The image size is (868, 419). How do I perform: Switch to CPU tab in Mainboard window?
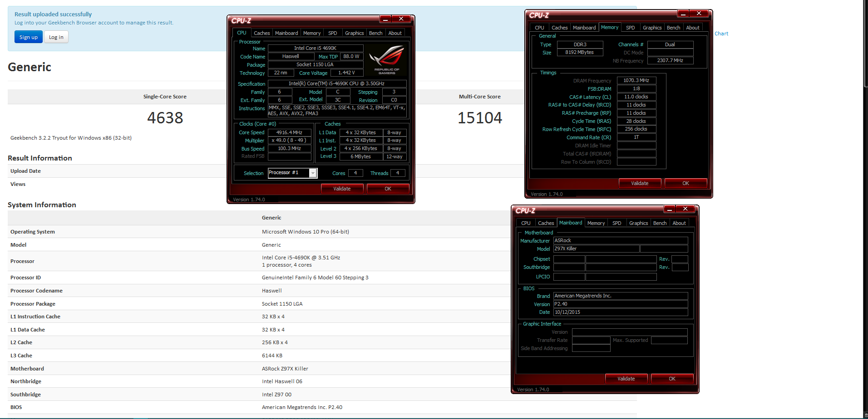(x=526, y=223)
